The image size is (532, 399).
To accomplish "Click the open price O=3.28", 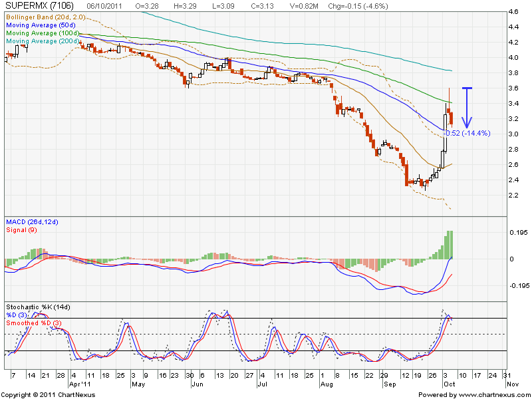I will click(x=148, y=6).
